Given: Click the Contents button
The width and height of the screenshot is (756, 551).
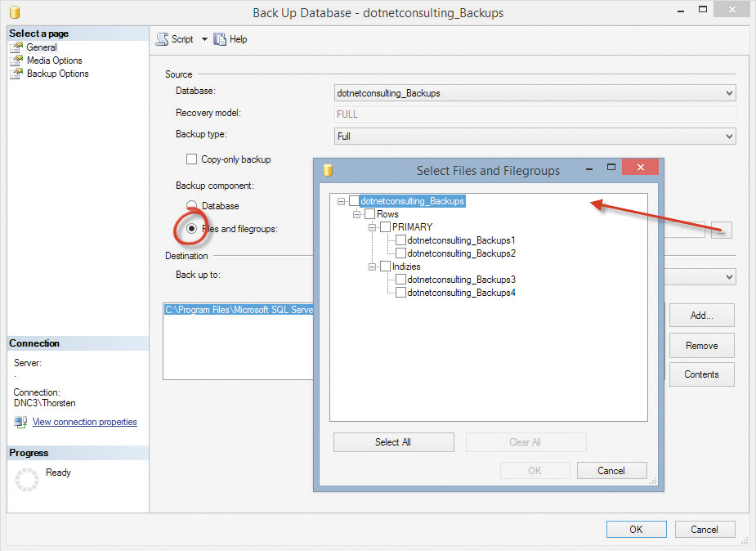Looking at the screenshot, I should click(701, 374).
